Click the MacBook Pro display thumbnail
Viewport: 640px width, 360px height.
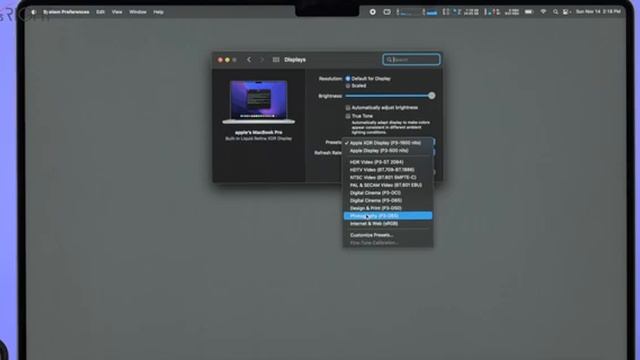258,102
